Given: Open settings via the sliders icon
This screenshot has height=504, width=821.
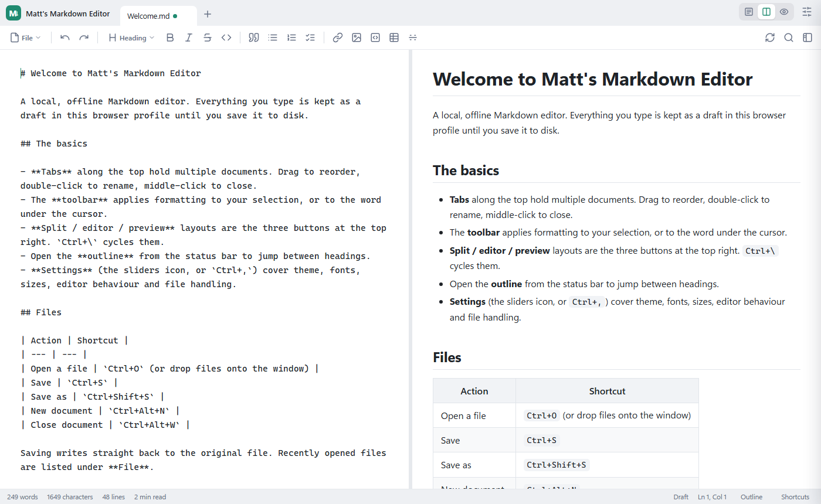Looking at the screenshot, I should pos(808,12).
